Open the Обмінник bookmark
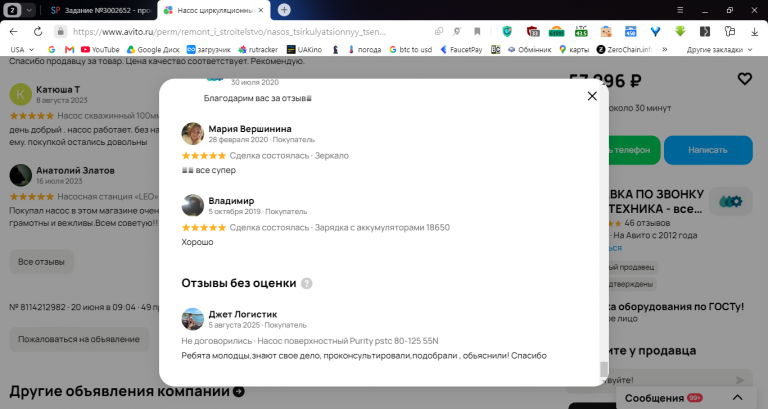The width and height of the screenshot is (768, 409). tap(529, 49)
